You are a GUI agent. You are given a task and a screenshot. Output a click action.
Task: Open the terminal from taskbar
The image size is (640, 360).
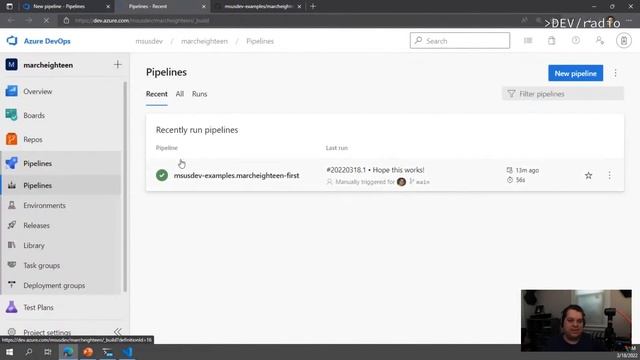[107, 352]
